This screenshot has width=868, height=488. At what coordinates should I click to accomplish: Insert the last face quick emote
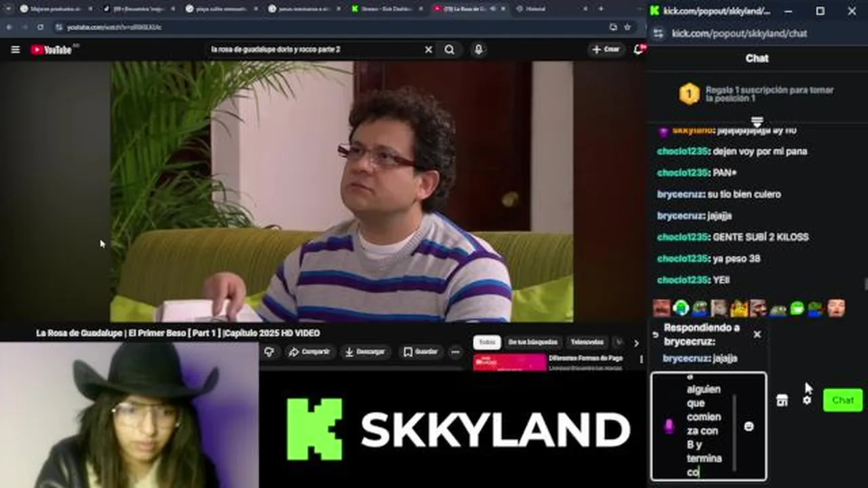835,308
